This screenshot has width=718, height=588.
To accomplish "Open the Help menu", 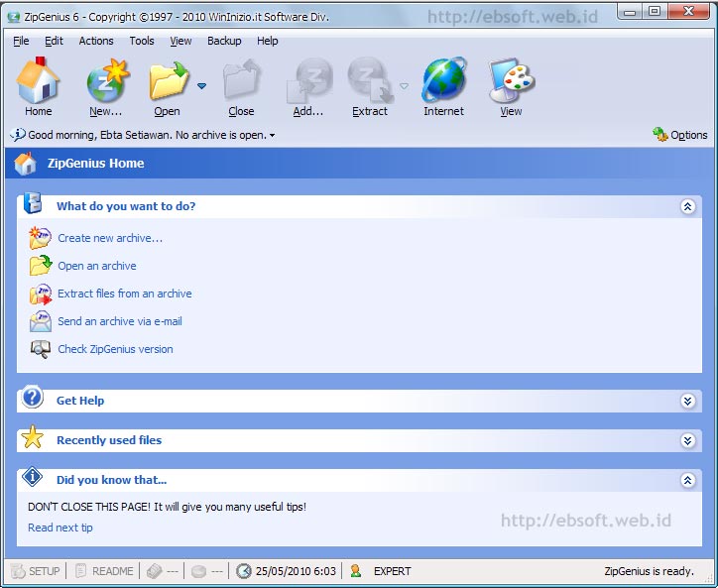I will pos(268,41).
